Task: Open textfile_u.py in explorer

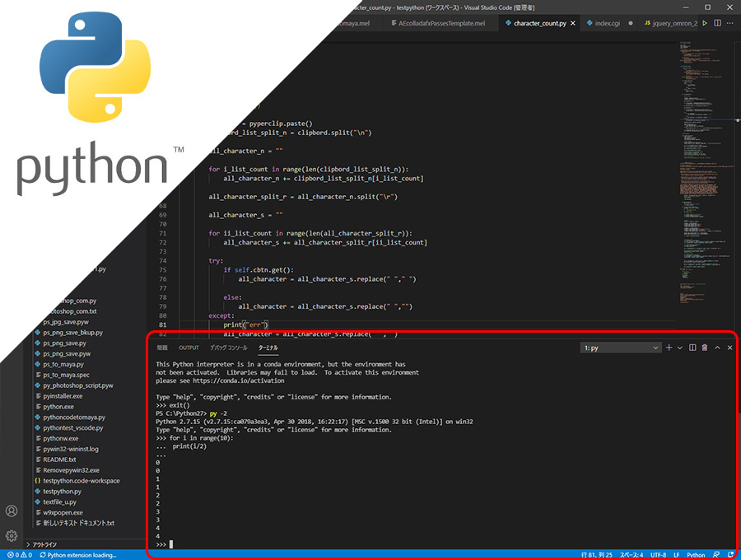Action: [59, 502]
